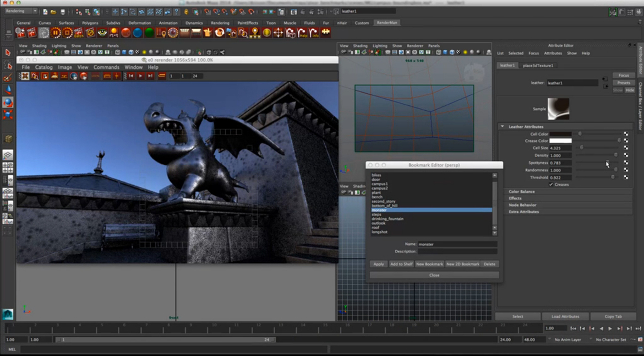Open the No Character Set dropdown

(612, 339)
